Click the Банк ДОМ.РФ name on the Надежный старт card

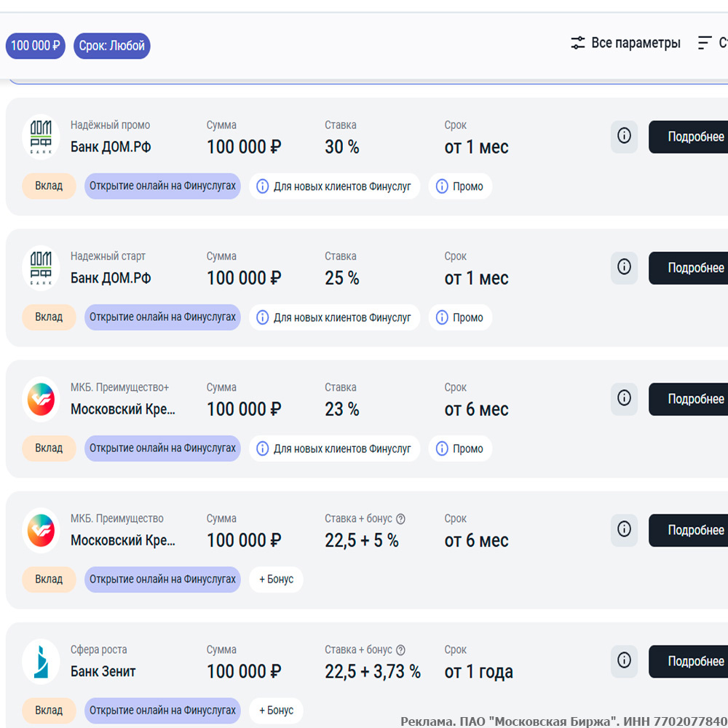click(111, 278)
